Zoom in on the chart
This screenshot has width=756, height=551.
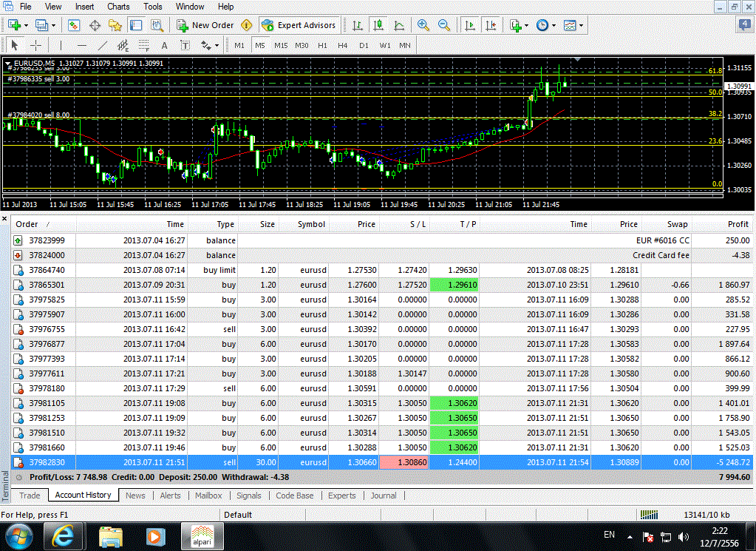click(x=423, y=25)
